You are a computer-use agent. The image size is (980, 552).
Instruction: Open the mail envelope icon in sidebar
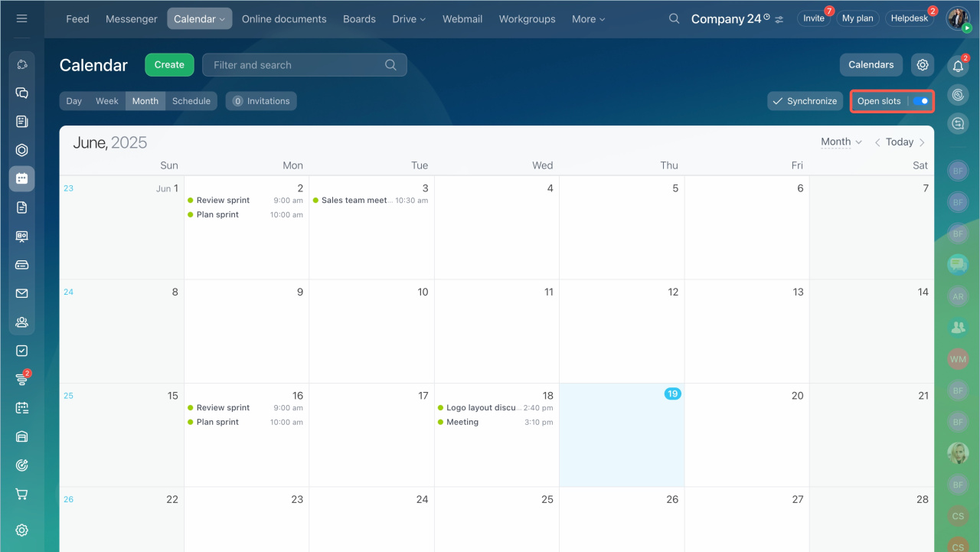click(x=21, y=293)
